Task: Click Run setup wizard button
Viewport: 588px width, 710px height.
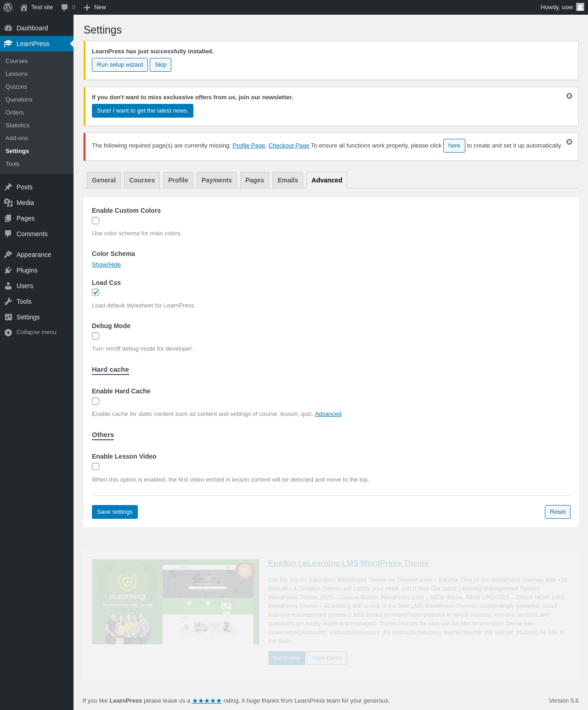Action: (120, 65)
